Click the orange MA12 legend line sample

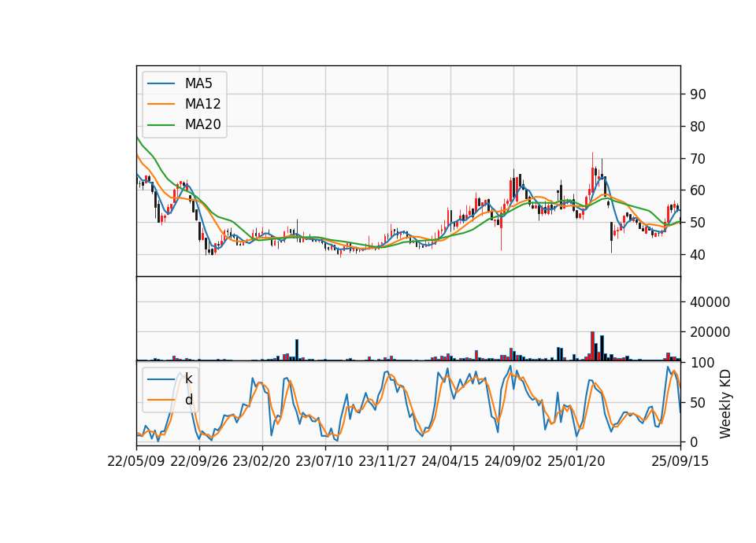point(161,104)
